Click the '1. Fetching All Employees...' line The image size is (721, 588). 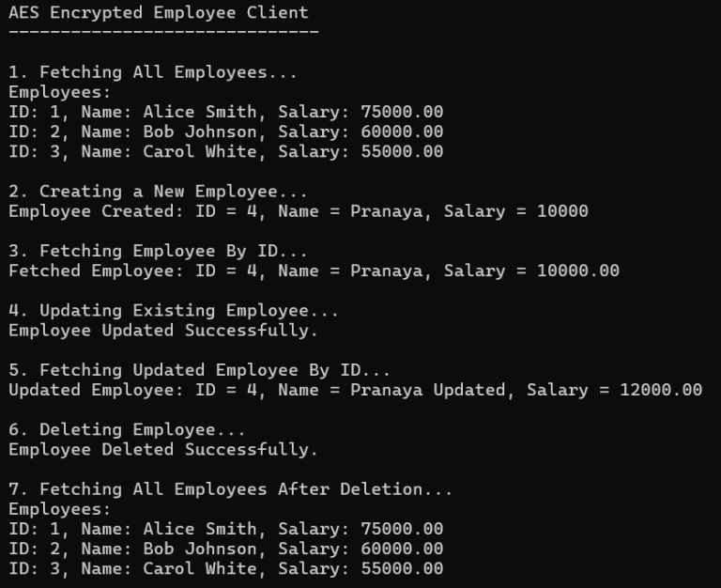tap(153, 72)
